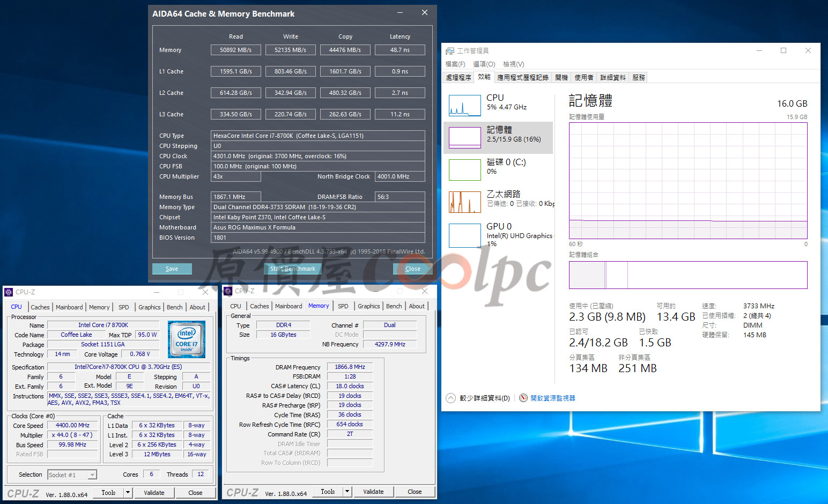Switch to Users tab in Task Manager
The image size is (828, 504).
coord(584,77)
